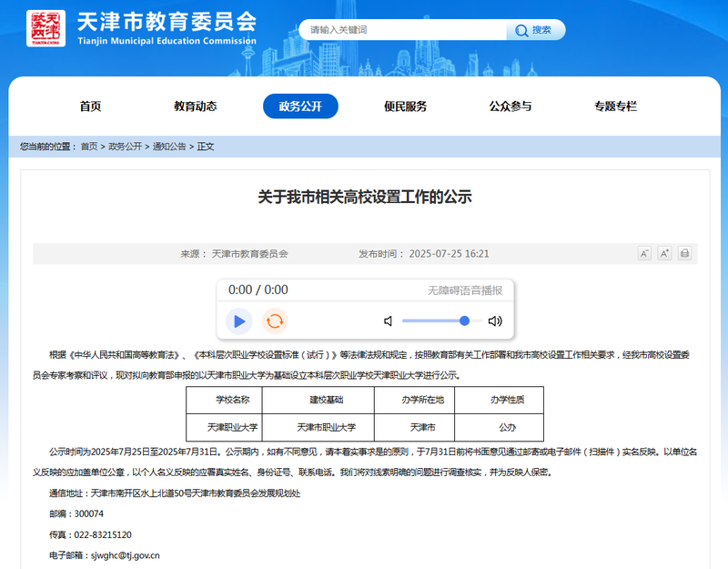Click the loud speaker volume icon
This screenshot has height=569, width=728.
495,321
